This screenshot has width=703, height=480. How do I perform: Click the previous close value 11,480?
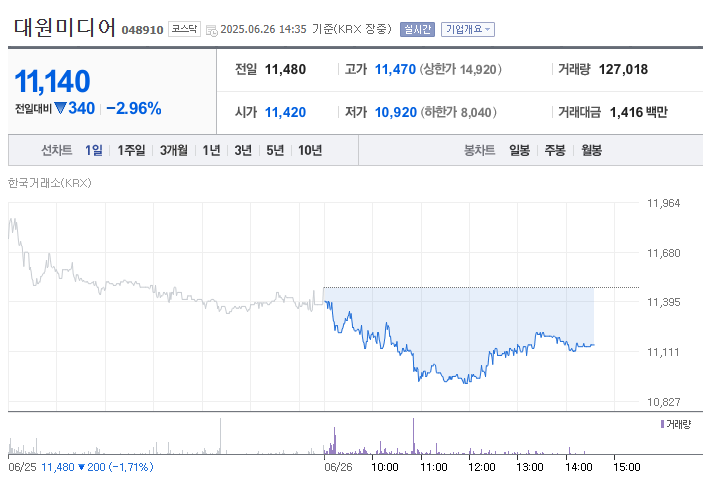(285, 69)
